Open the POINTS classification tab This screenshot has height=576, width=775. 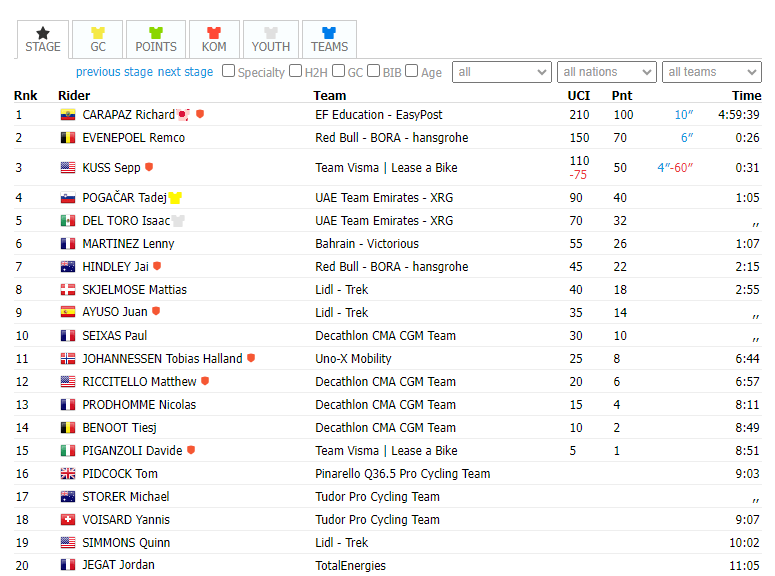click(156, 40)
